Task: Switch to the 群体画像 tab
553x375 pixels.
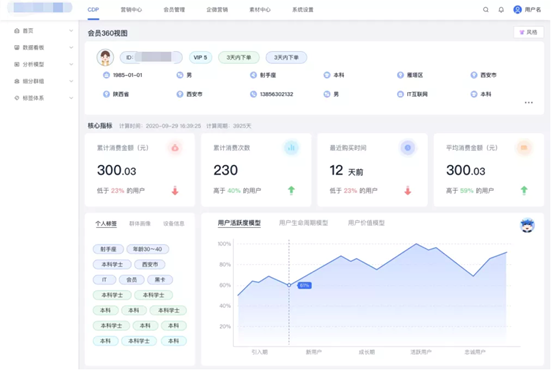Action: pos(140,224)
